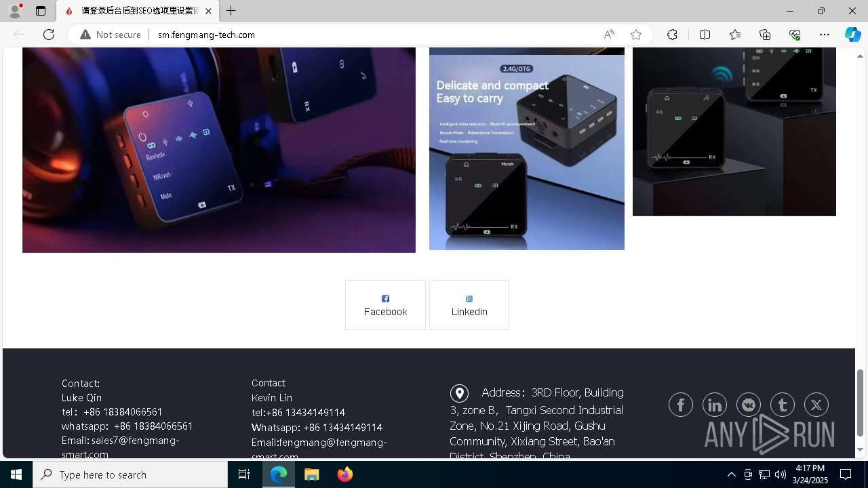Open the Favorites list icon
Screen dimensions: 868x488
coord(735,35)
